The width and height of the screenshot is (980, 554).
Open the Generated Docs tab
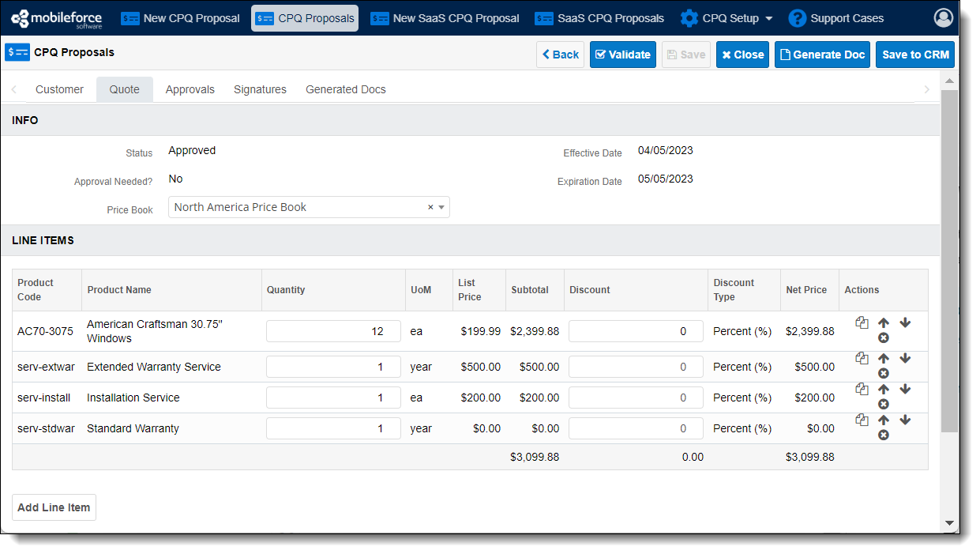(x=346, y=89)
